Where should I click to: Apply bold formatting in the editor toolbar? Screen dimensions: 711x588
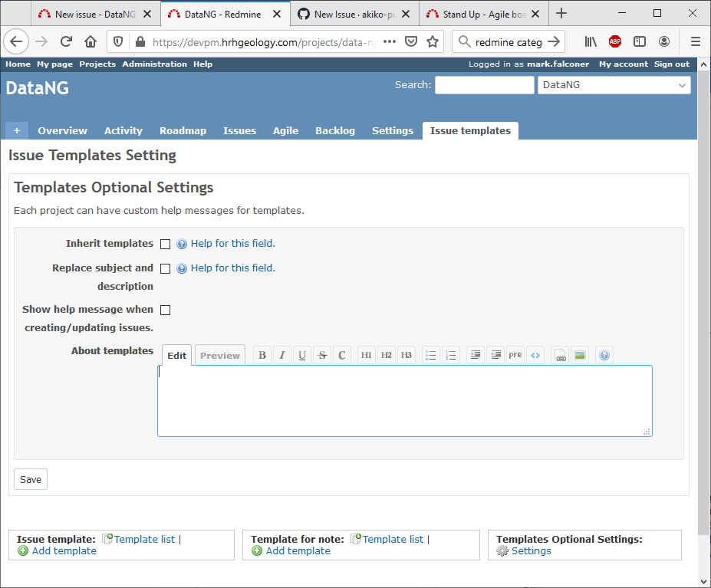click(x=262, y=355)
